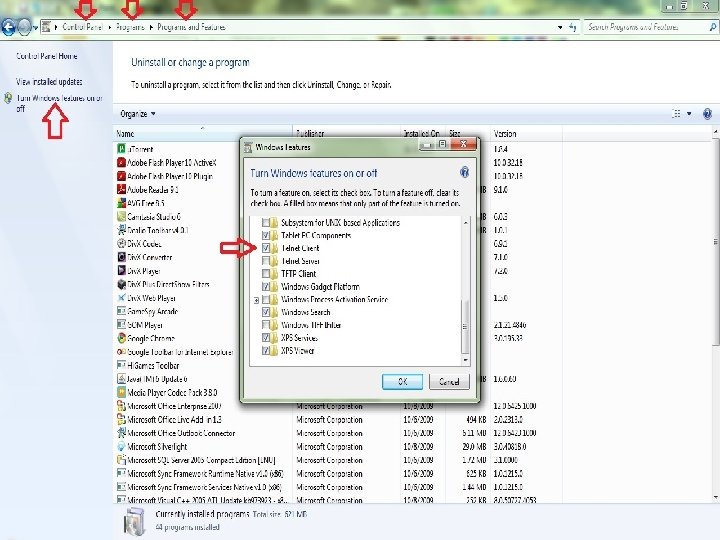Screen dimensions: 720x540
Task: Click the Microsoft Office Enterprise 2007 icon
Action: coord(121,406)
